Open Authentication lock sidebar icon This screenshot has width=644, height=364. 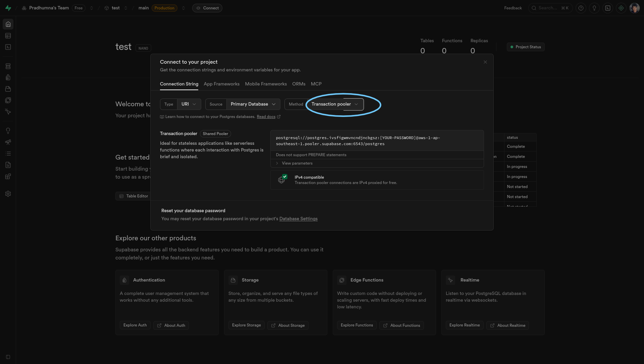pyautogui.click(x=8, y=77)
